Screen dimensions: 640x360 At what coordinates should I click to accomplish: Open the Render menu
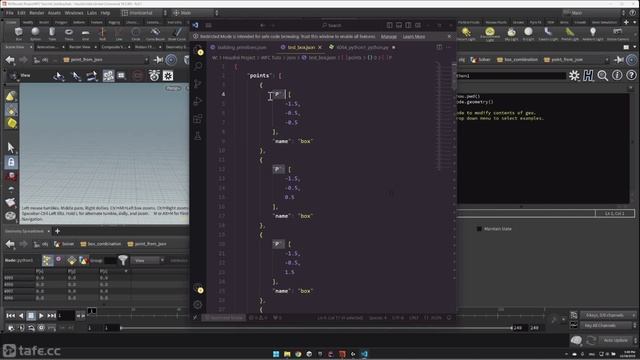pos(37,13)
